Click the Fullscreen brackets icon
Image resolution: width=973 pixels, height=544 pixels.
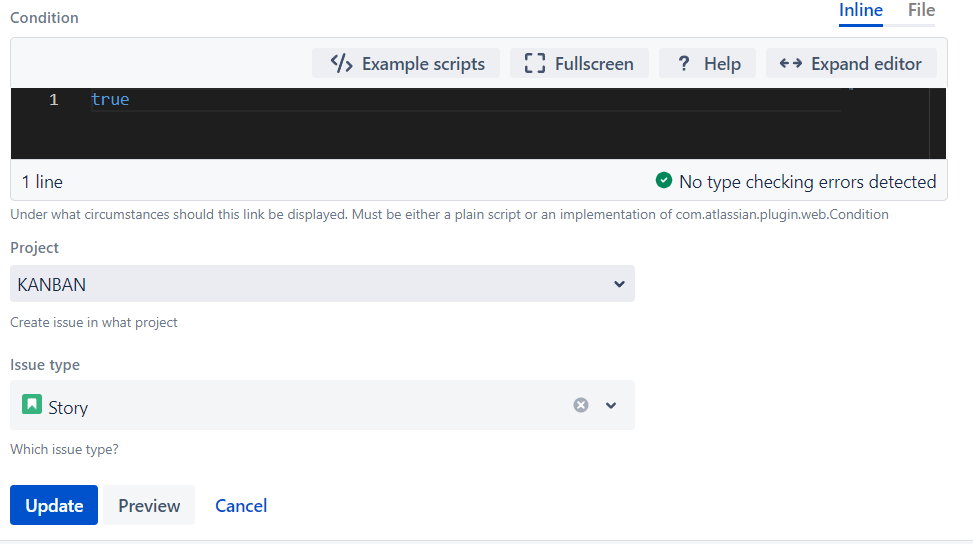[x=534, y=64]
